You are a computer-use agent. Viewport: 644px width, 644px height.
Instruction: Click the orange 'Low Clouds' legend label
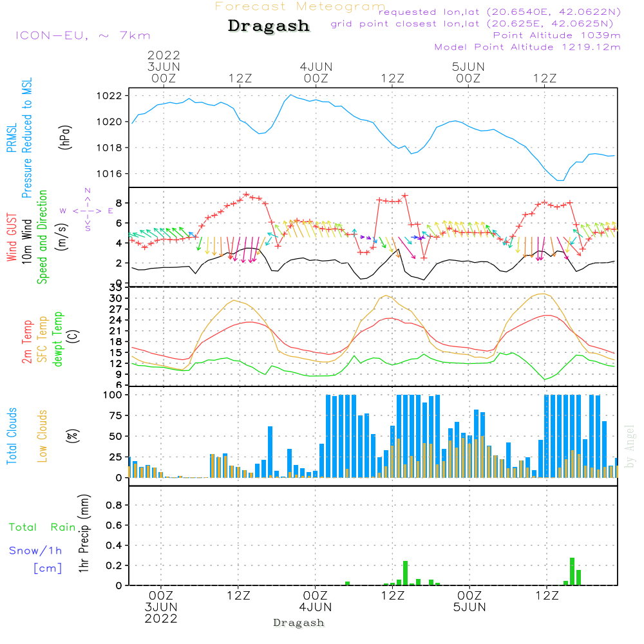point(42,436)
